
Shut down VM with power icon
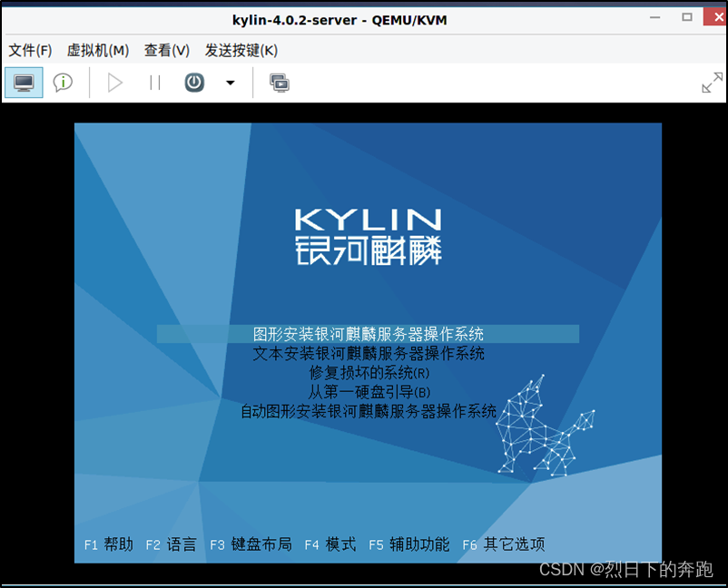(x=194, y=83)
